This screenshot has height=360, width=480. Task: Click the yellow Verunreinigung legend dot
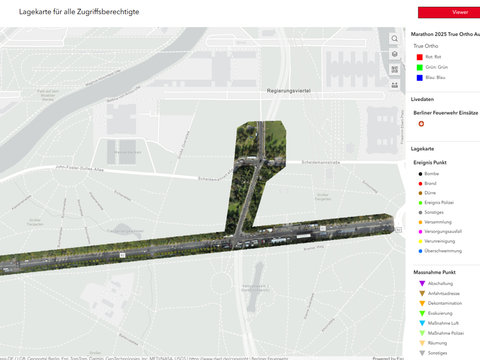click(420, 241)
